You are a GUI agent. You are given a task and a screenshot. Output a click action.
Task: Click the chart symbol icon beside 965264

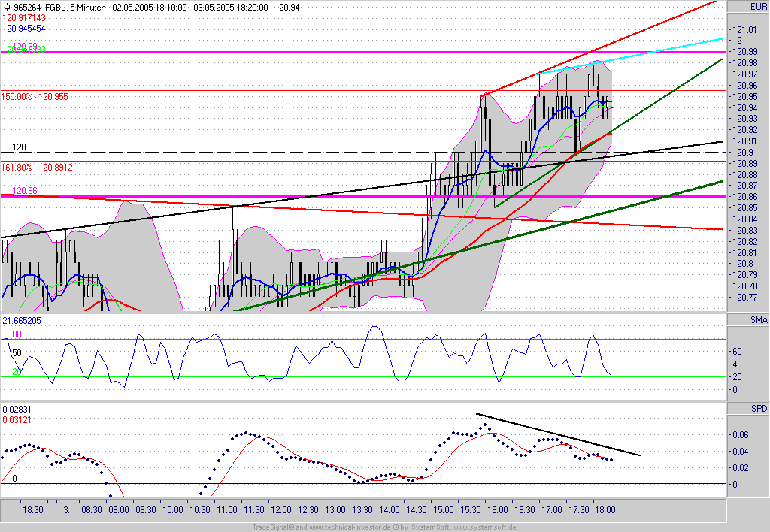[x=7, y=7]
